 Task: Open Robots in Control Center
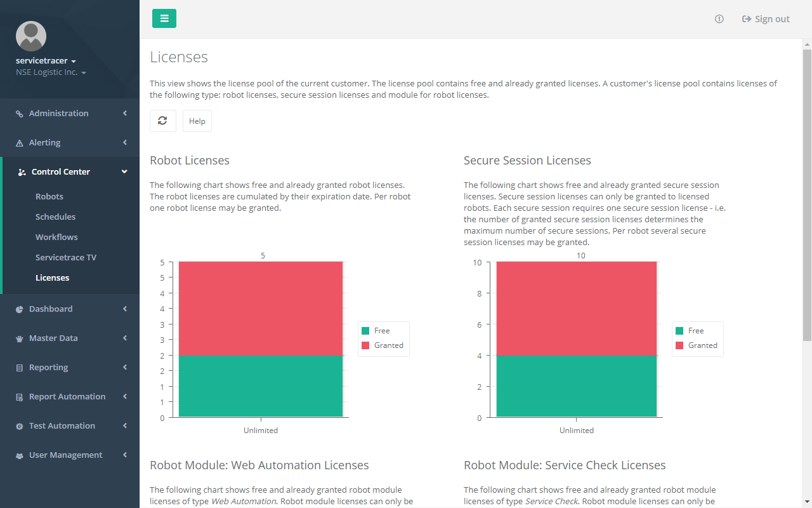pyautogui.click(x=49, y=196)
